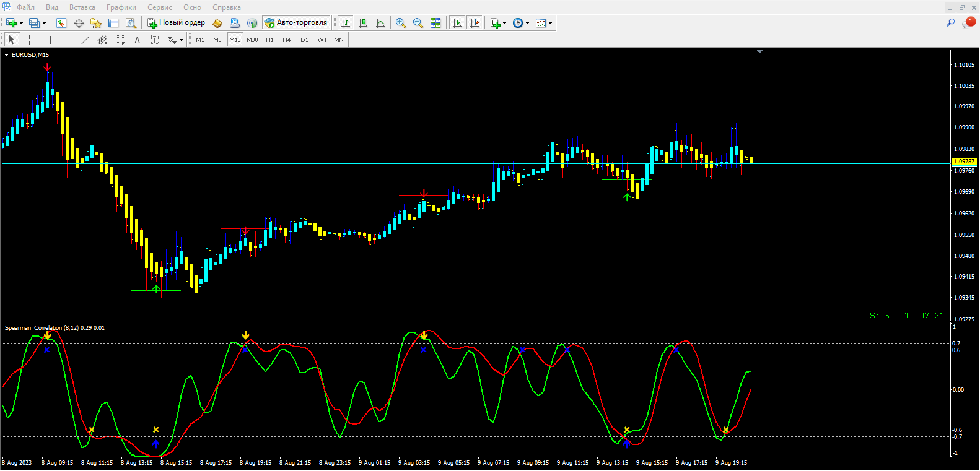The width and height of the screenshot is (980, 471).
Task: Switch to candlestick chart mode
Action: tap(363, 23)
